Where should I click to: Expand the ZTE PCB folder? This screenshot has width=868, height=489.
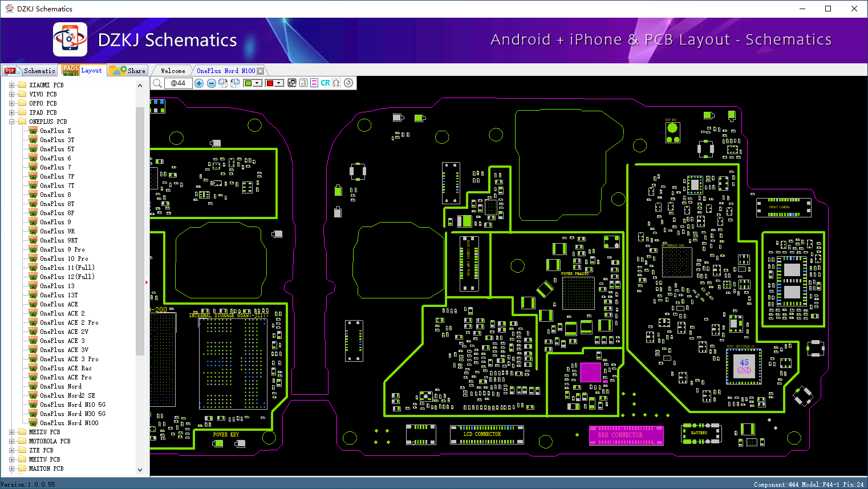[11, 450]
